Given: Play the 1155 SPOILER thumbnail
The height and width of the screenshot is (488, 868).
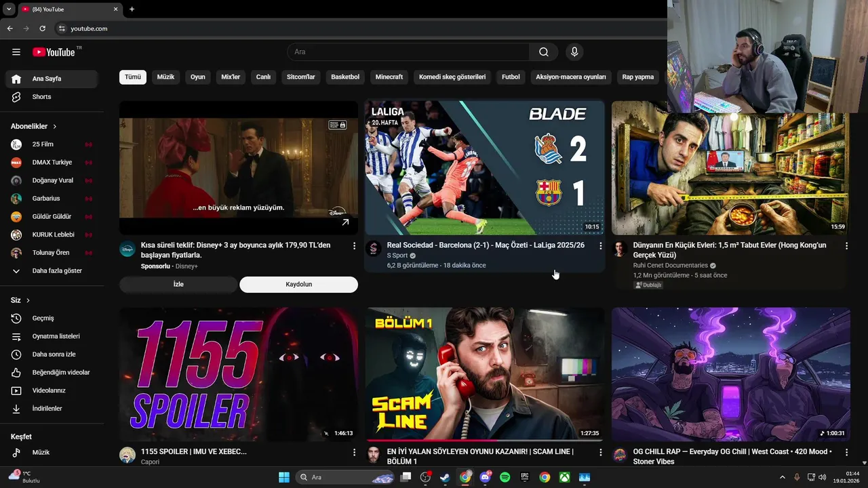Looking at the screenshot, I should tap(239, 375).
